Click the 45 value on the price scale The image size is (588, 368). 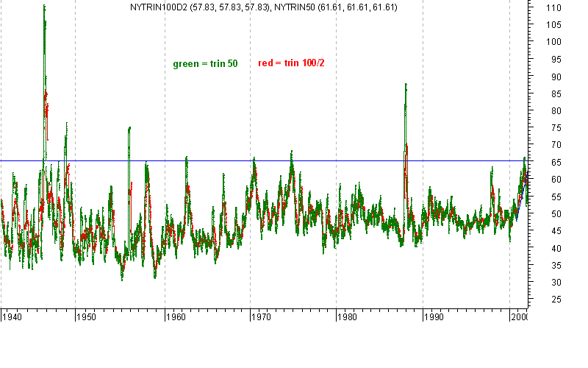coord(556,231)
